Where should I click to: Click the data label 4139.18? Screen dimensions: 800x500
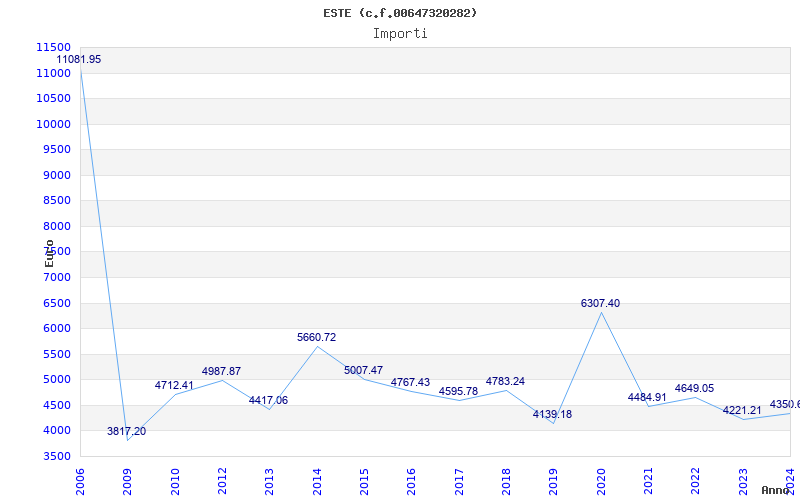pyautogui.click(x=552, y=414)
